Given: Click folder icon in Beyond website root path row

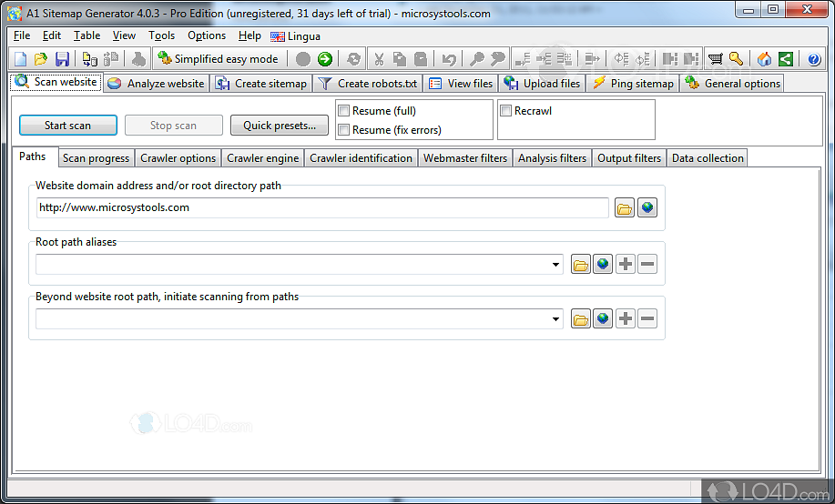Looking at the screenshot, I should click(580, 318).
